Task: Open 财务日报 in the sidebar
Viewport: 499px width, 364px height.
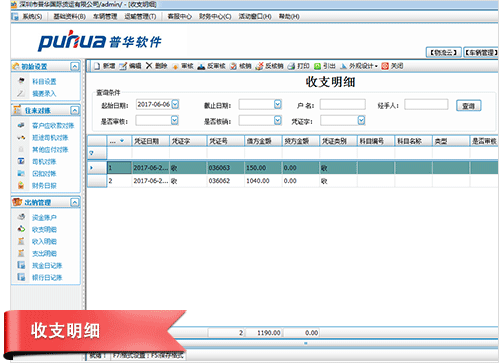Action: (44, 186)
